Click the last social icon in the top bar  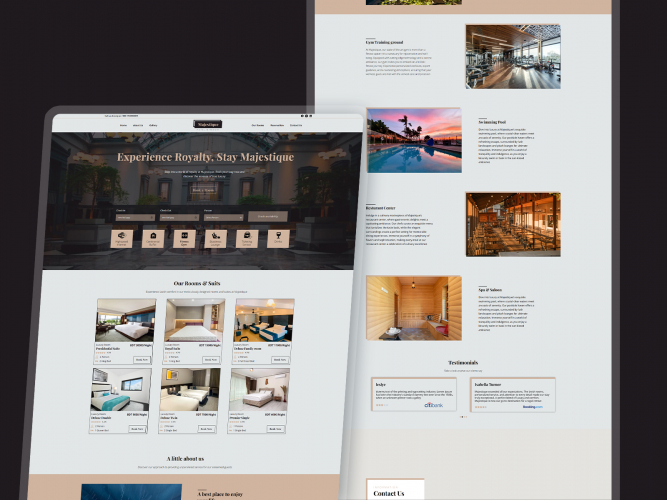pos(311,116)
